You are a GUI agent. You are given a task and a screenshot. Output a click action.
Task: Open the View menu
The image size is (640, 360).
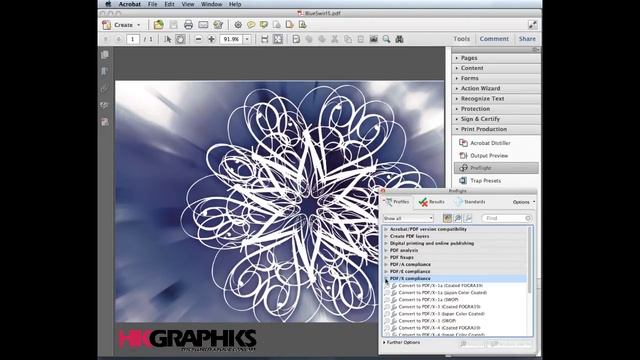(x=188, y=4)
